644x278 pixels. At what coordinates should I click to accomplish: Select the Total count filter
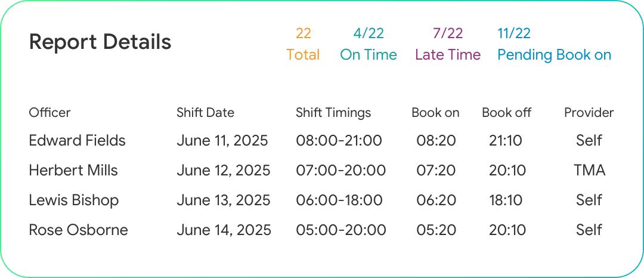click(x=303, y=44)
